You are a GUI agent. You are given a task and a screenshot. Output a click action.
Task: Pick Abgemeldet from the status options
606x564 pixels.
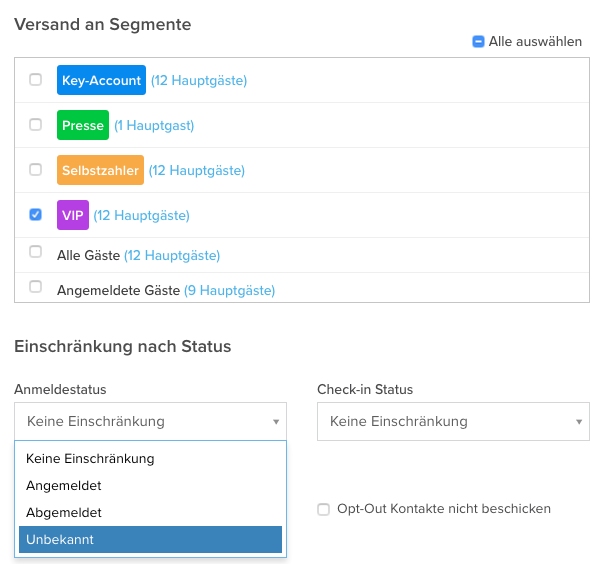[x=64, y=513]
